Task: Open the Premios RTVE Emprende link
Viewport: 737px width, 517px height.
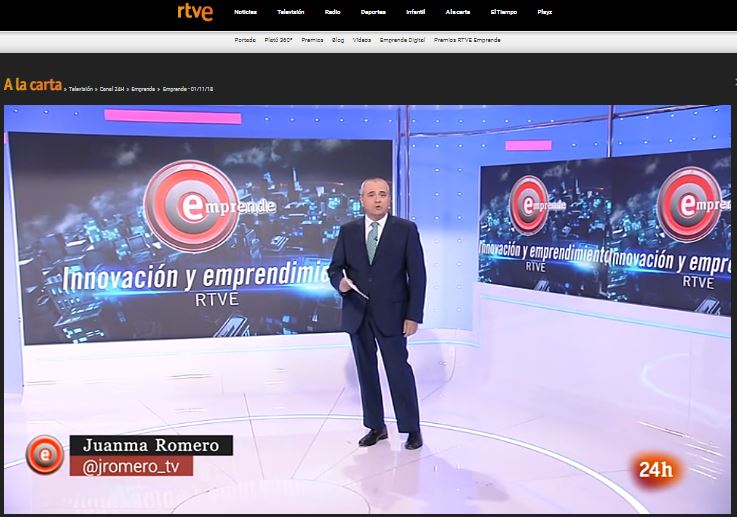Action: (x=467, y=40)
